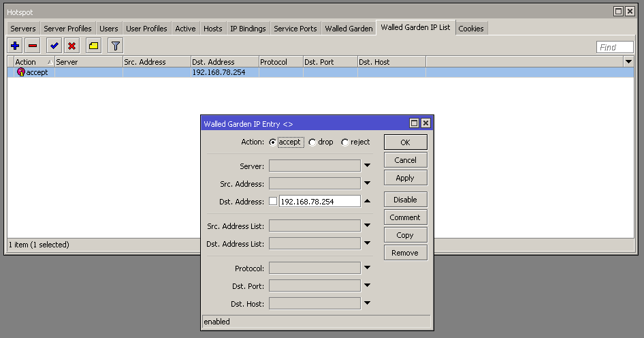Click the accept rule icon in table row

[x=20, y=72]
